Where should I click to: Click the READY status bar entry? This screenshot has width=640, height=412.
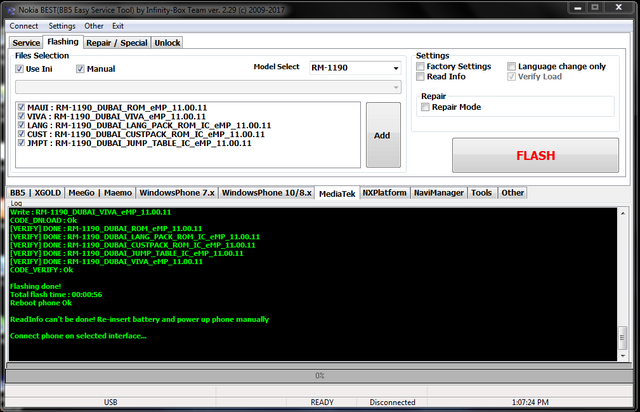point(322,402)
